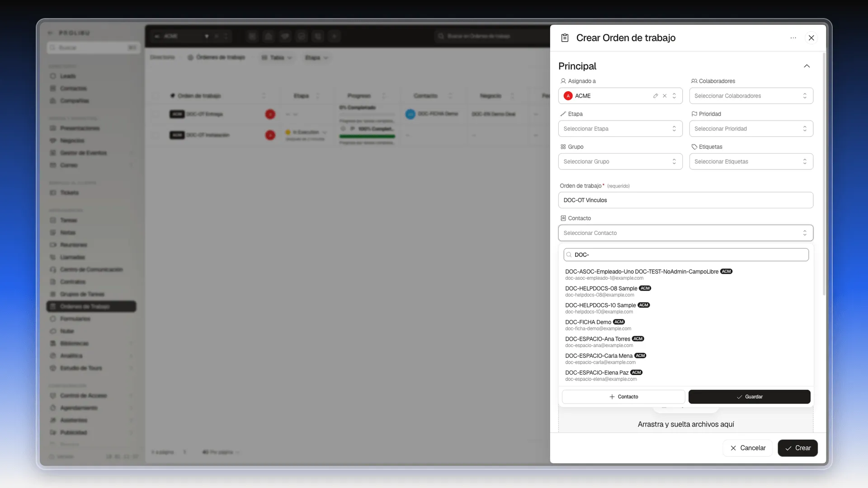Open the Asignado a ACME selector
Screen dimensions: 868x488
(620, 96)
